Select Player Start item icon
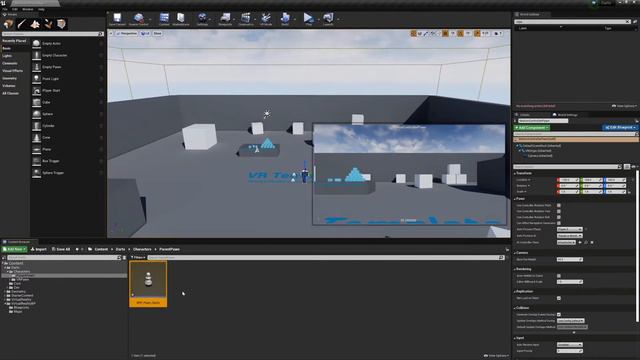 point(36,91)
